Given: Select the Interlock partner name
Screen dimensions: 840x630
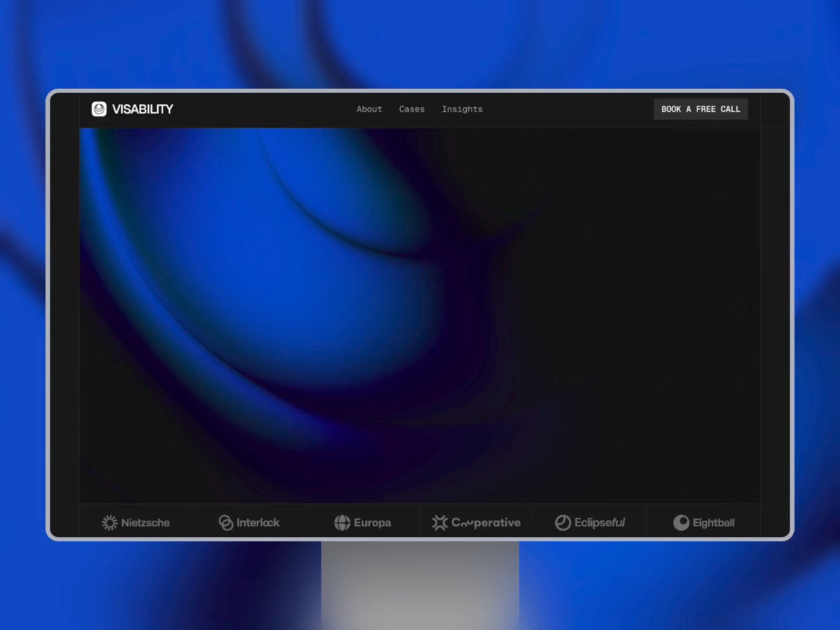Looking at the screenshot, I should click(x=258, y=523).
